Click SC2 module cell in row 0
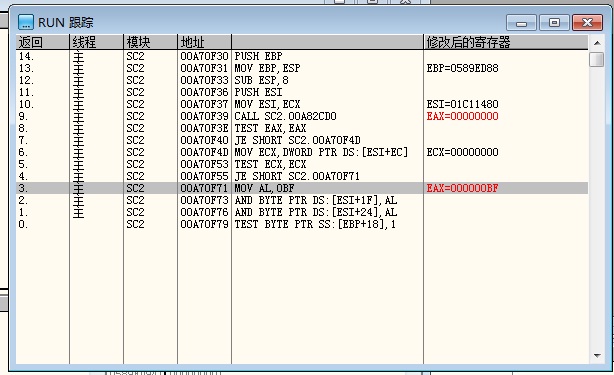Image resolution: width=614 pixels, height=375 pixels. point(135,224)
